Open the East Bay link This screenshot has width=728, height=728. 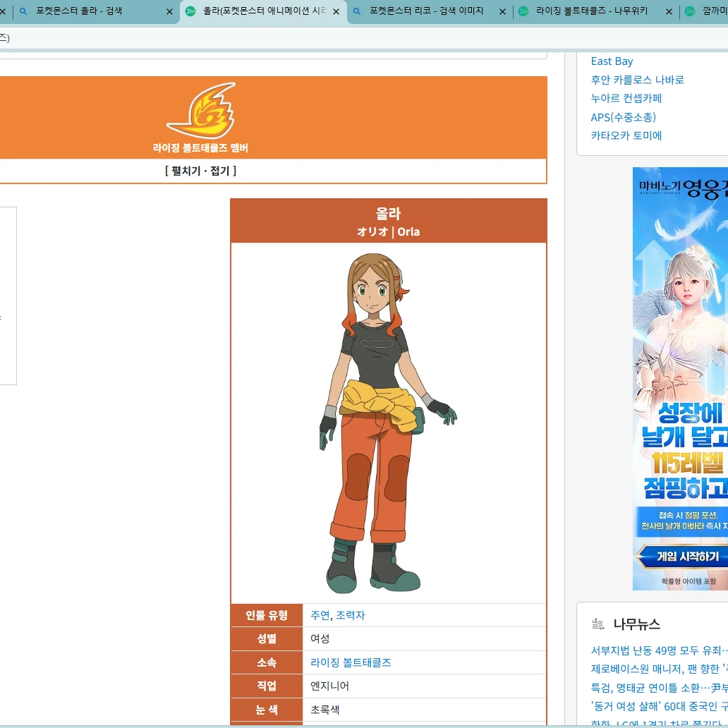tap(612, 61)
